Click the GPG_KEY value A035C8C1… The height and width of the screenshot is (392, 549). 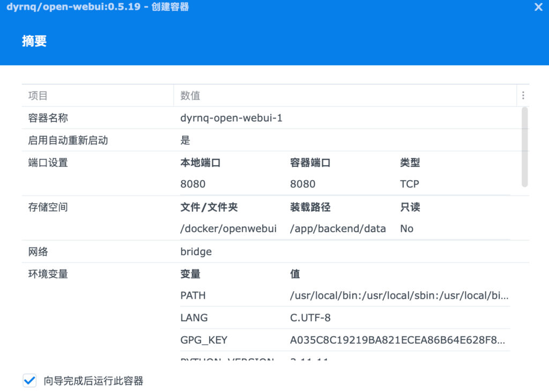pos(397,340)
